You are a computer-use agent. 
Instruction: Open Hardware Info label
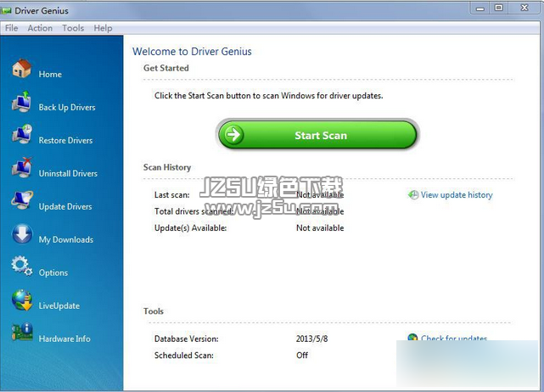click(64, 339)
